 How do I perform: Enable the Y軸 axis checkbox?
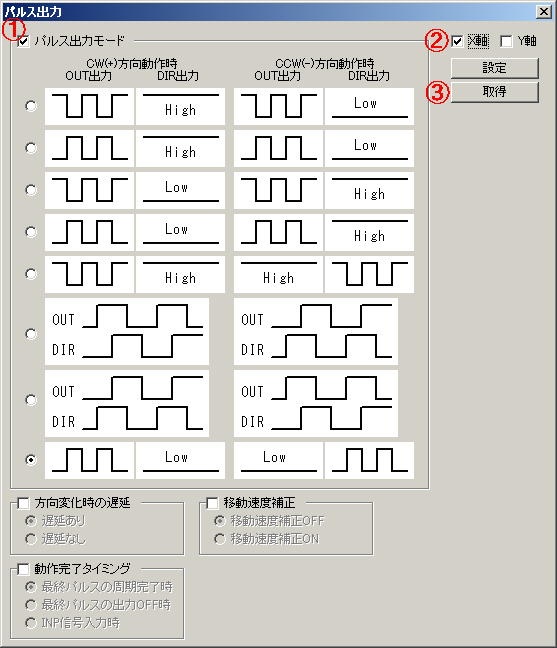coord(506,41)
